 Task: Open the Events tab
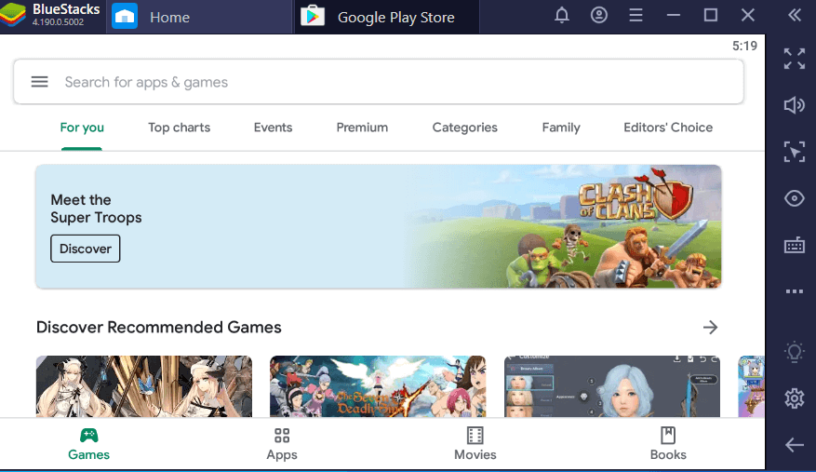point(273,127)
